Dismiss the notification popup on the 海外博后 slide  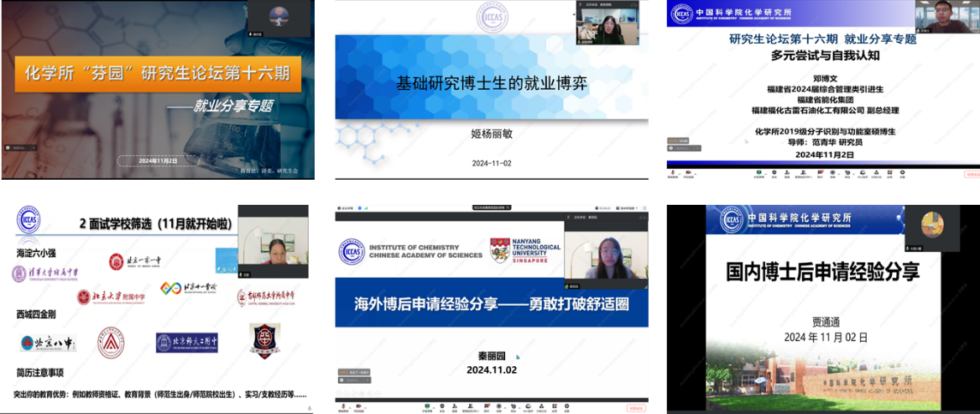tap(354, 371)
